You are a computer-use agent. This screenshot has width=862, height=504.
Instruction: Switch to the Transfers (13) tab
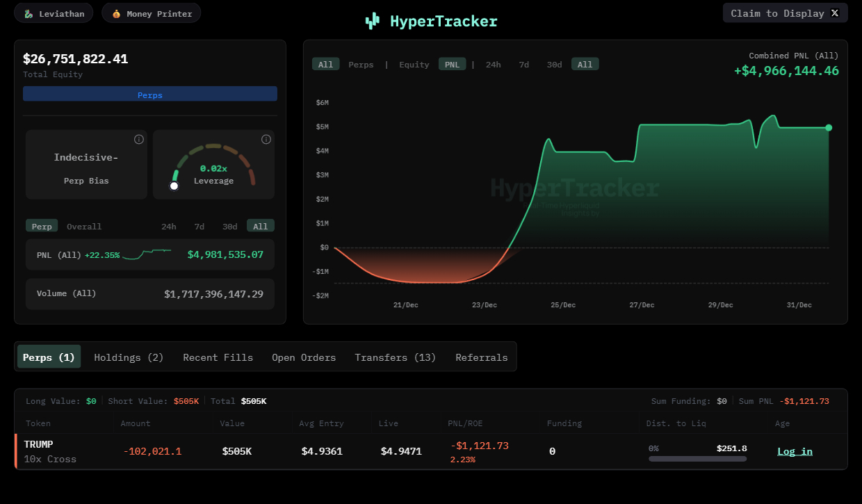click(x=395, y=357)
